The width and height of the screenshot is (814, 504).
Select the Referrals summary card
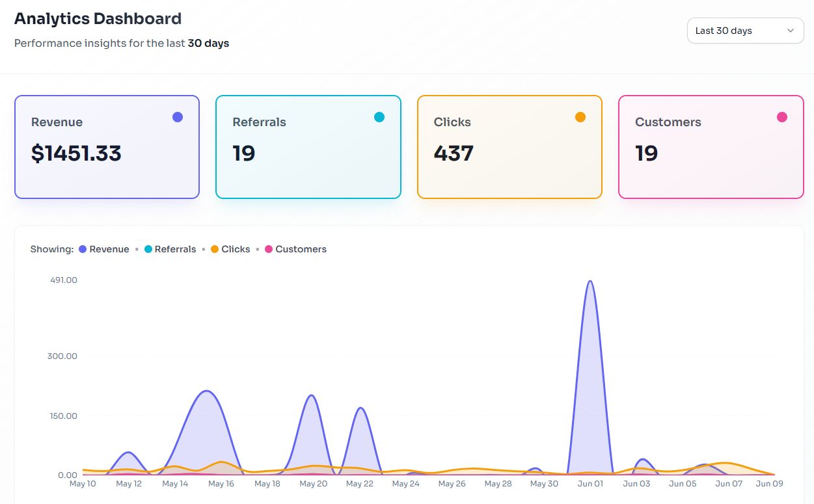pyautogui.click(x=308, y=147)
